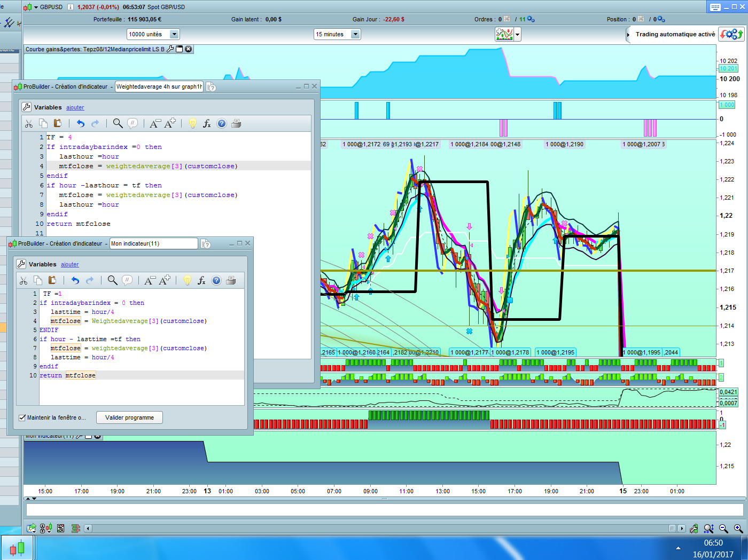Click the GBPUSD info icon

[71, 7]
